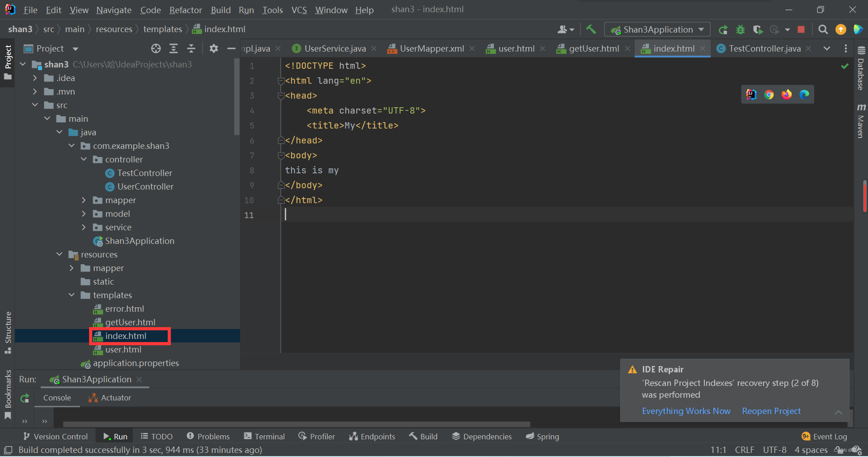
Task: Open the VCS menu
Action: [x=299, y=10]
